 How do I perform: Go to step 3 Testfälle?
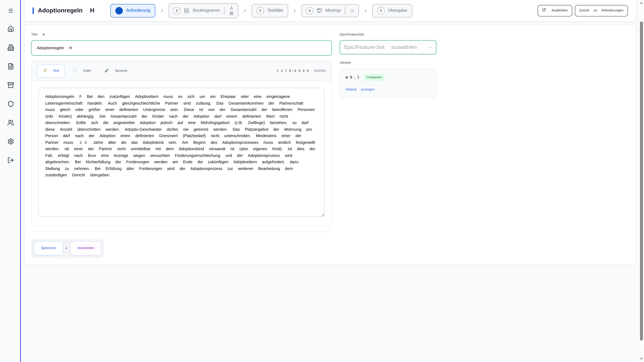[270, 11]
